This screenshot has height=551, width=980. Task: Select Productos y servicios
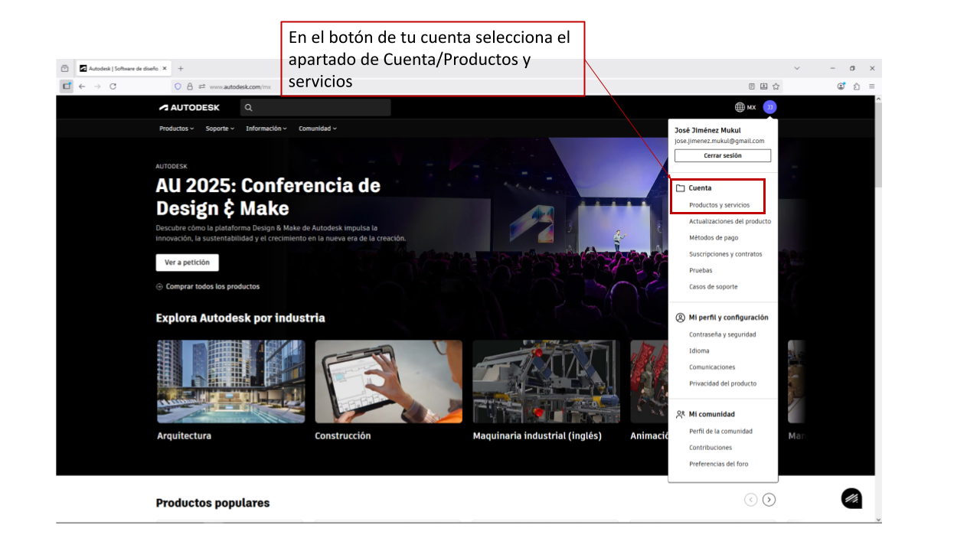[719, 205]
